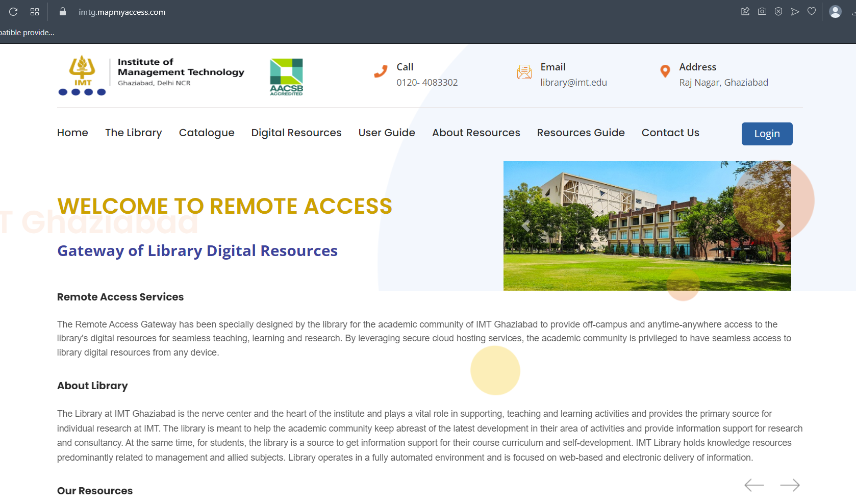Screen dimensions: 856x504
Task: Click the Our Resources heading
Action: tap(95, 491)
